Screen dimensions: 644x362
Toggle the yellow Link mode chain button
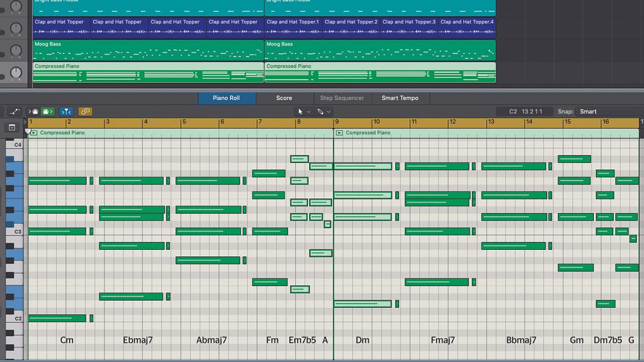click(x=85, y=112)
